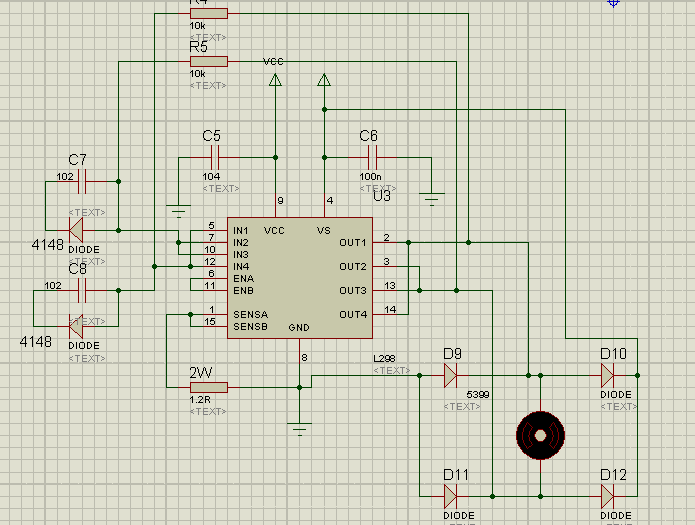Click the IN1 pin label
The width and height of the screenshot is (695, 525).
point(241,231)
